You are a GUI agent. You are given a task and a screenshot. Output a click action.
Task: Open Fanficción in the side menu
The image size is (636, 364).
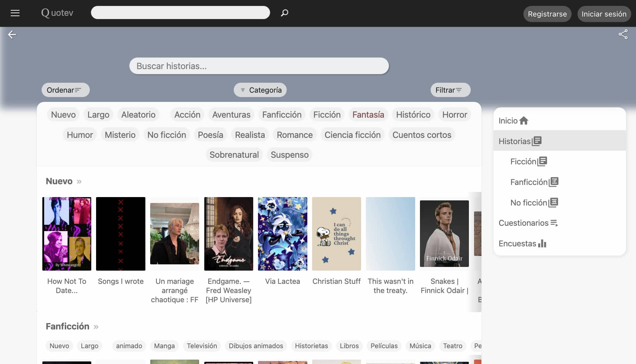point(534,182)
